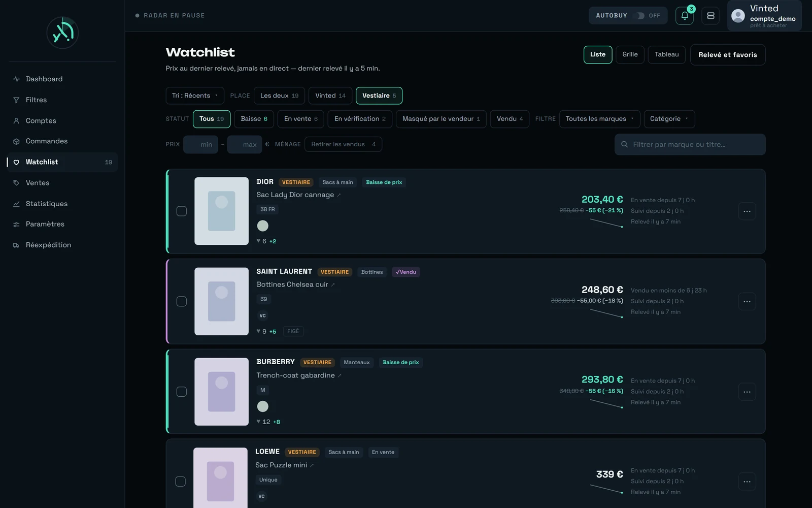Open the Vinted compte_demo account selector
This screenshot has width=812, height=508.
pos(764,16)
